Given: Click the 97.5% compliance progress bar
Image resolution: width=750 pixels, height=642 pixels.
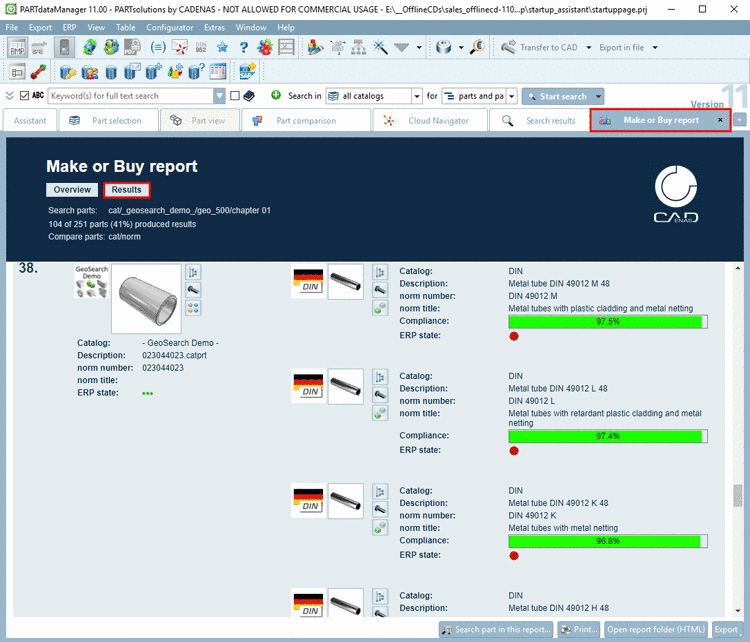Looking at the screenshot, I should [x=608, y=321].
